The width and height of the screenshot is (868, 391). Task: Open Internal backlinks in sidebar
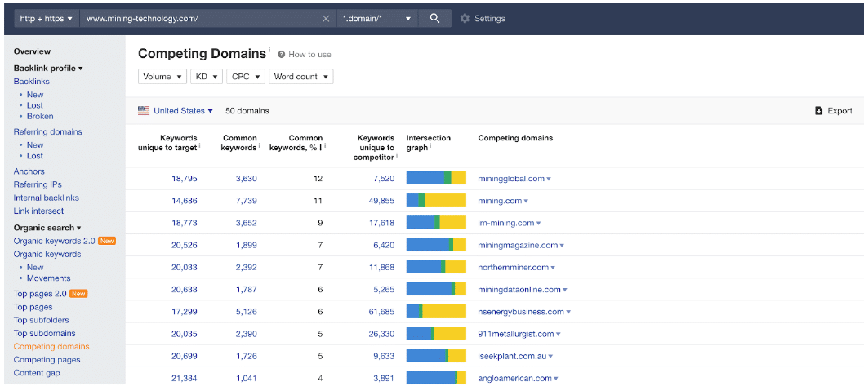click(x=47, y=198)
